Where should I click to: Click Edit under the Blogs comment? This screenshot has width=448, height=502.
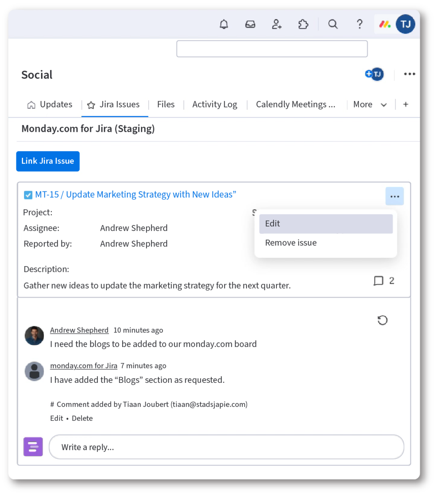click(x=57, y=418)
